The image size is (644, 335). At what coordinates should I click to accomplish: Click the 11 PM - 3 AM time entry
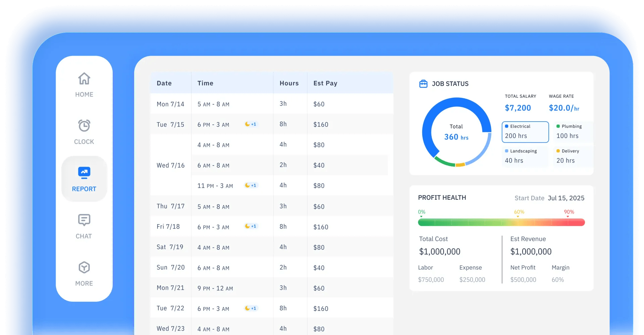[215, 186]
